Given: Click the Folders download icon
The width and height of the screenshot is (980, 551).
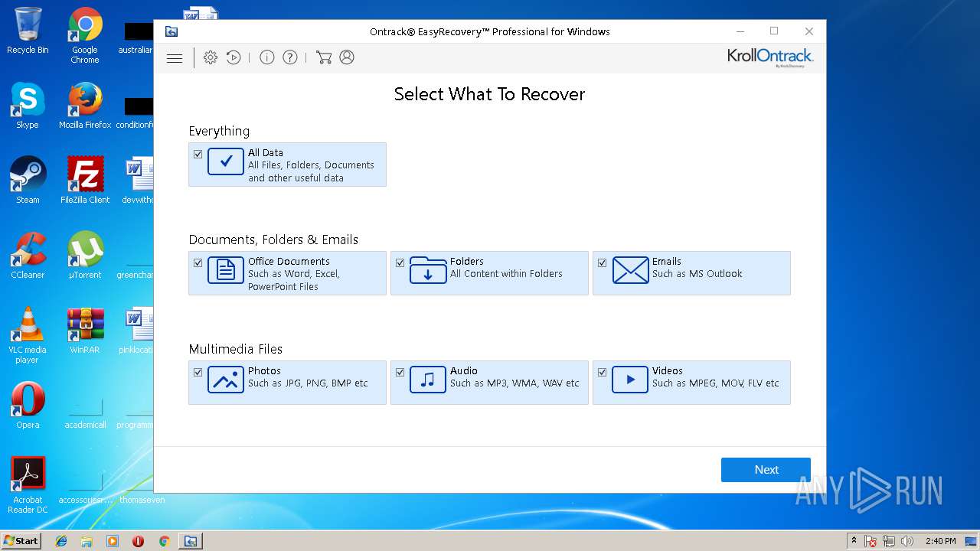Looking at the screenshot, I should (x=428, y=270).
